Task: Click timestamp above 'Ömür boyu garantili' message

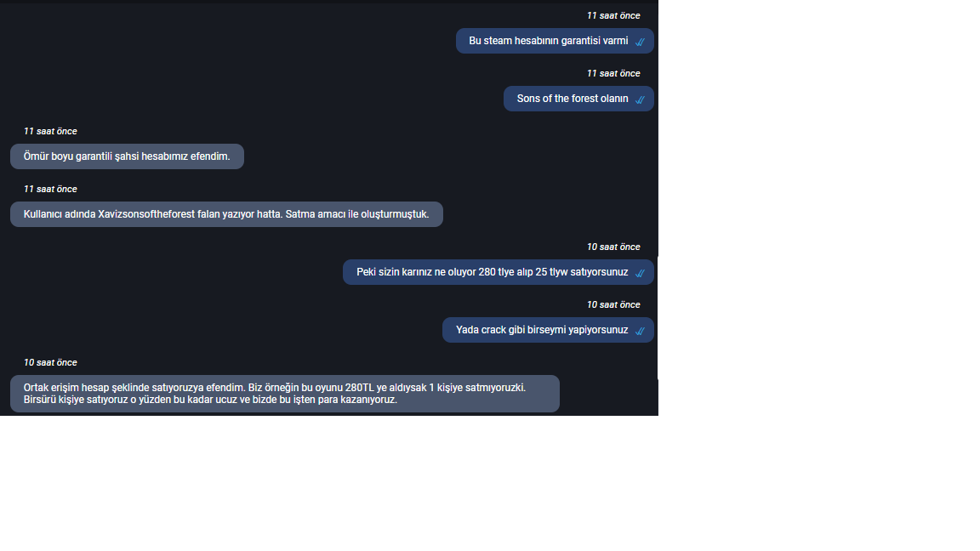Action: (x=51, y=131)
